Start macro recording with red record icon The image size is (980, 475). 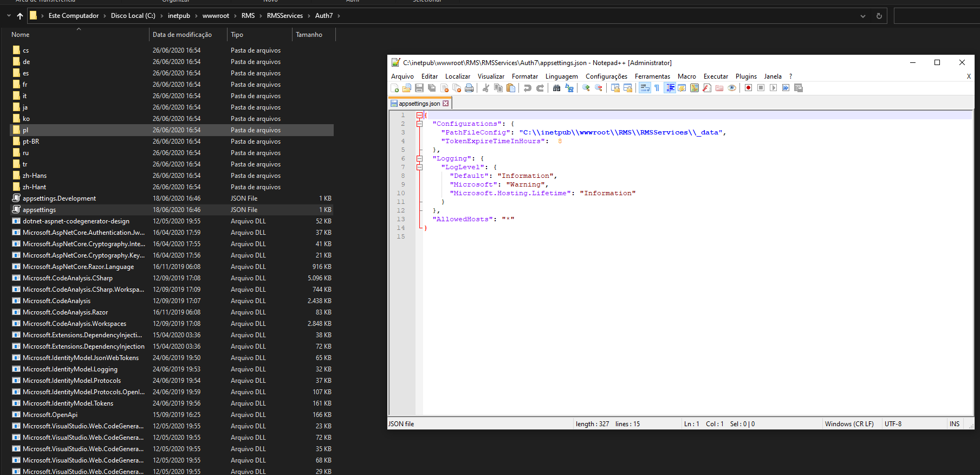coord(748,88)
